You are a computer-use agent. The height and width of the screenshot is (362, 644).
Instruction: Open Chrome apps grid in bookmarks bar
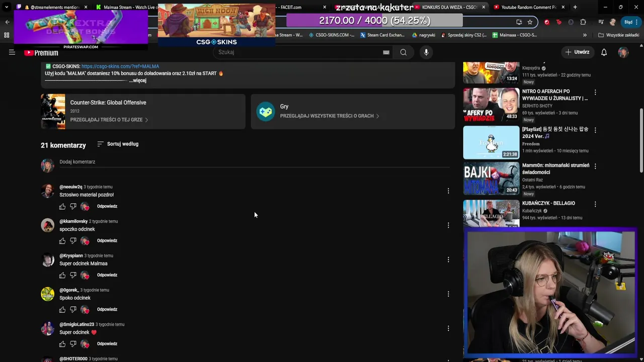(7, 35)
